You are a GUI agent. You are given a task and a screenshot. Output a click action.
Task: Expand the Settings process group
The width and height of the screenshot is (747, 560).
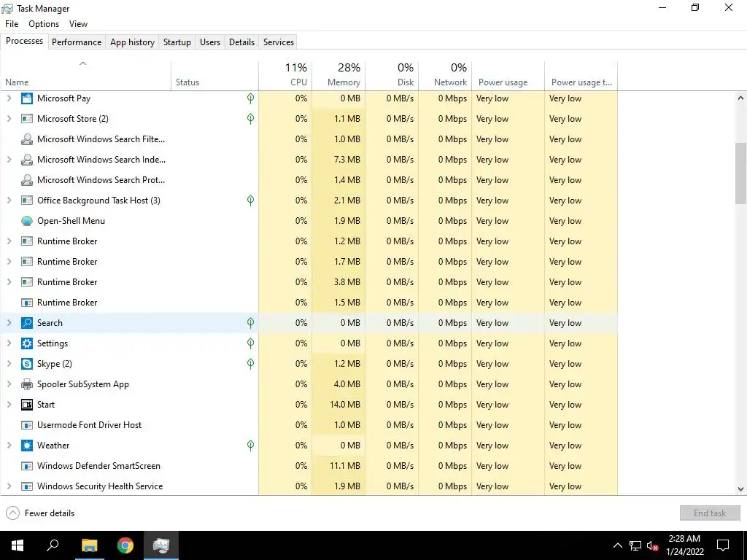coord(9,343)
